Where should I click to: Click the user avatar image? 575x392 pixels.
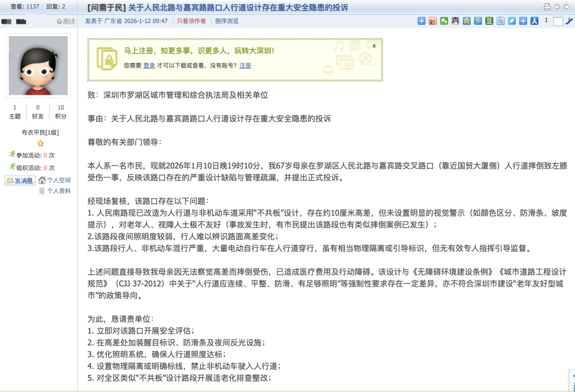[39, 65]
